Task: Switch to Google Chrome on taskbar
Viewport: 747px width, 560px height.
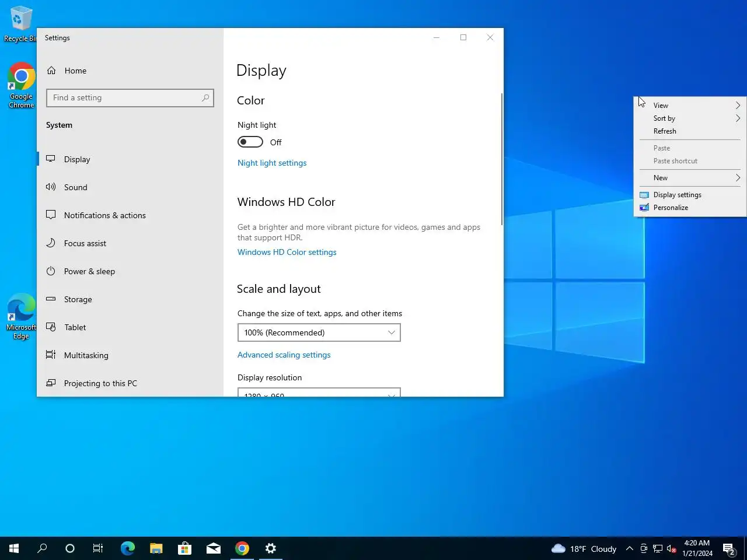Action: click(x=242, y=548)
